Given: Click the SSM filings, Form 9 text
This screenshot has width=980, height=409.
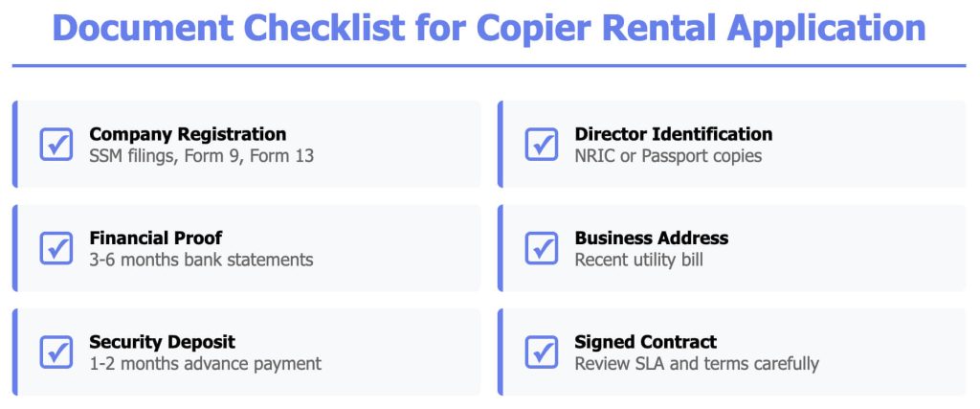Looking at the screenshot, I should [201, 155].
